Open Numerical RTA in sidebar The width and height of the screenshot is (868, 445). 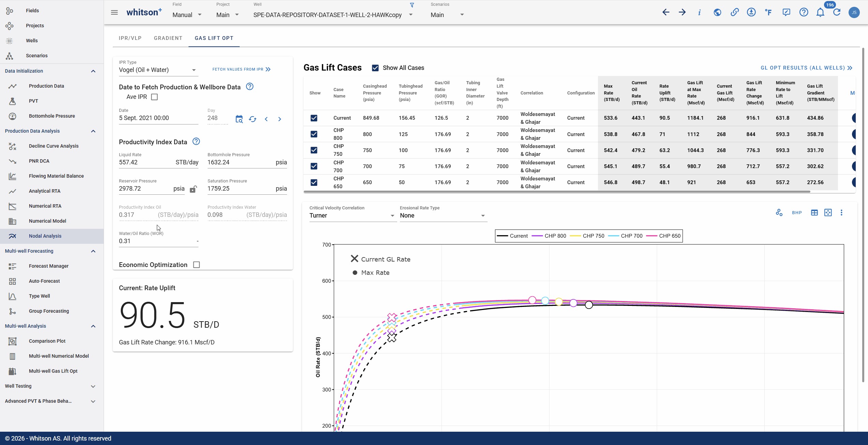45,206
